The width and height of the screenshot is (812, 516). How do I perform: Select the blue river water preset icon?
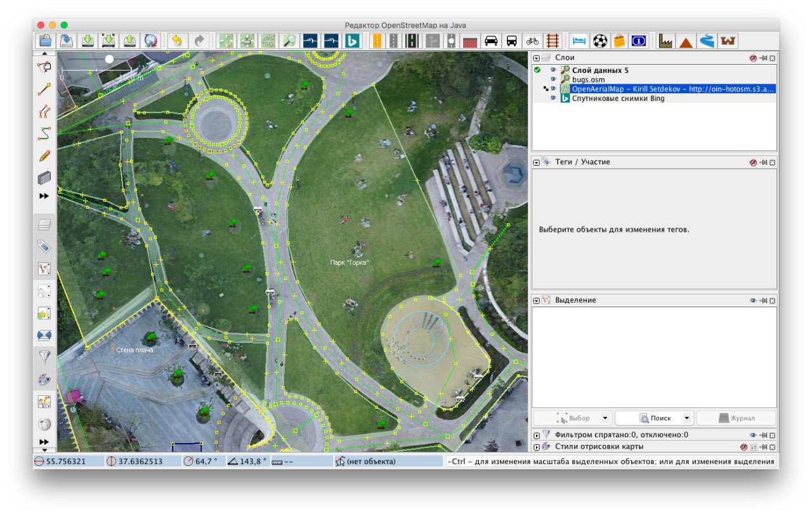coord(707,41)
